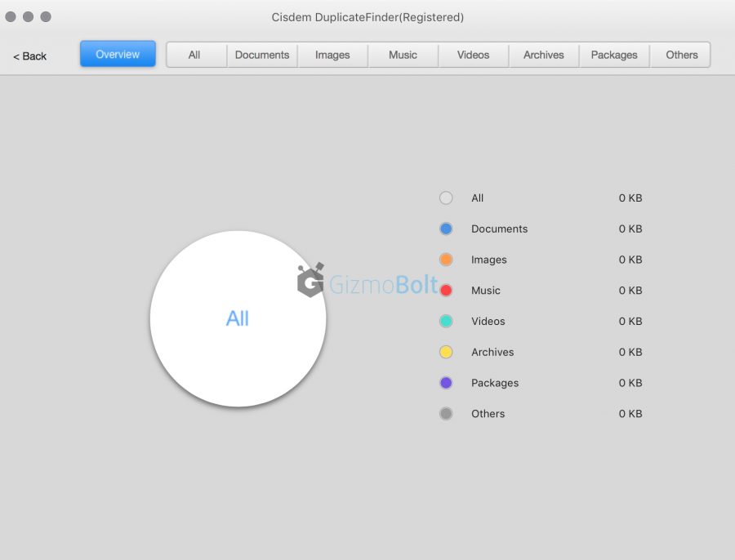Click the 0 KB value for Others

630,414
